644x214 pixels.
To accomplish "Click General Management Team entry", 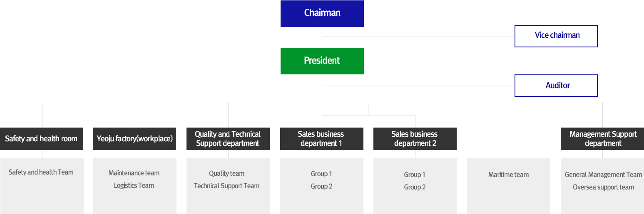I will click(x=603, y=175).
